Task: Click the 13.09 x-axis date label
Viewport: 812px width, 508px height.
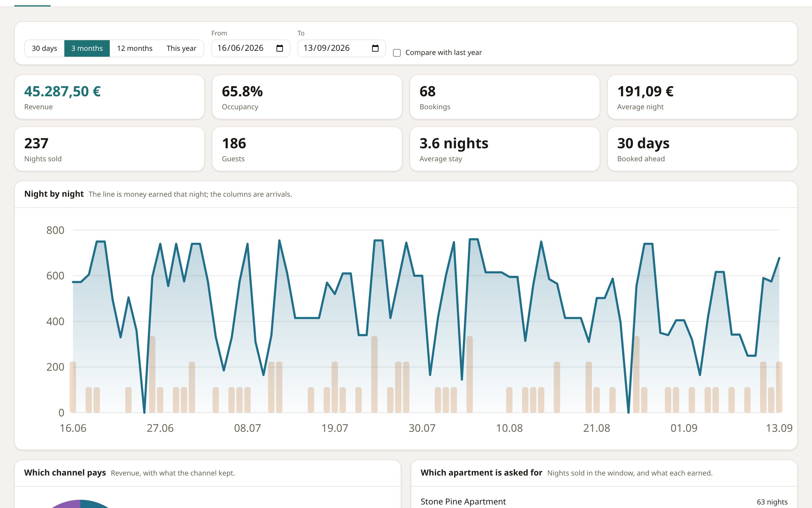Action: pos(779,428)
